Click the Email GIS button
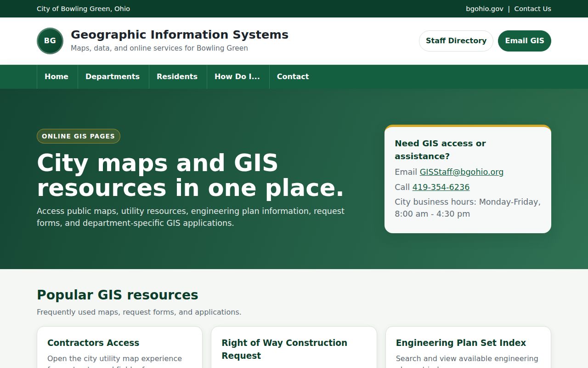 [x=525, y=41]
